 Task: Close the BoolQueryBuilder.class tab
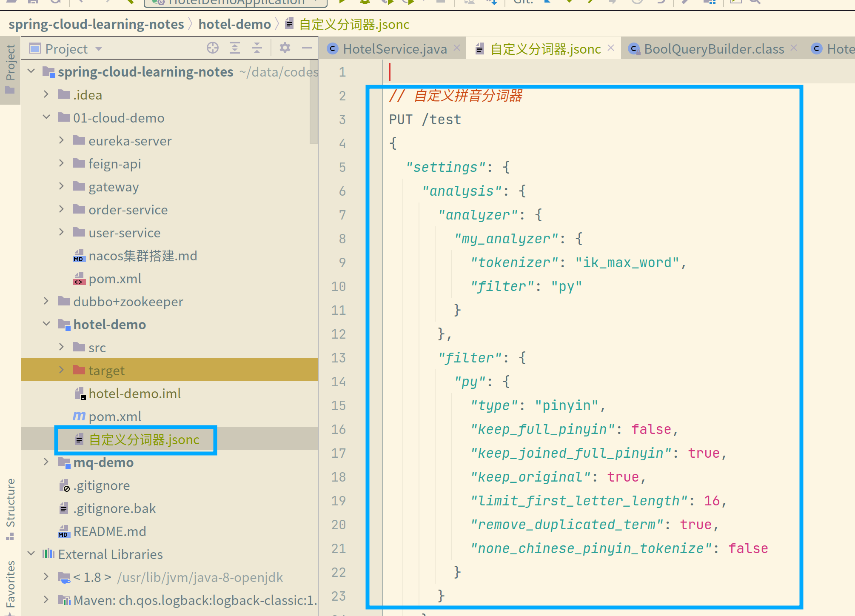point(794,48)
